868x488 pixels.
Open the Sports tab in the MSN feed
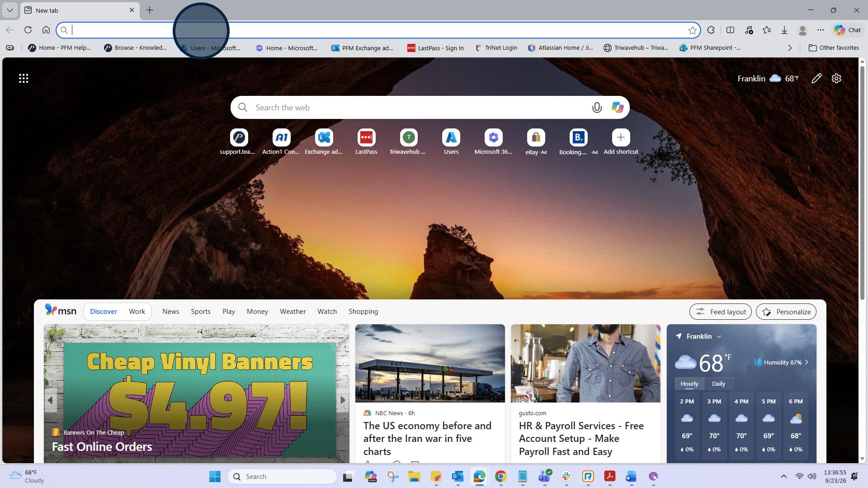coord(201,311)
